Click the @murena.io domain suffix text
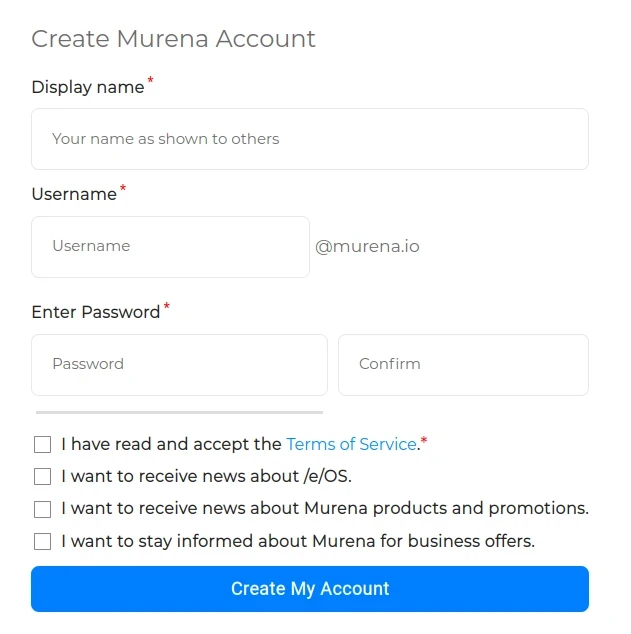Screen dimensions: 631x634 tap(367, 246)
